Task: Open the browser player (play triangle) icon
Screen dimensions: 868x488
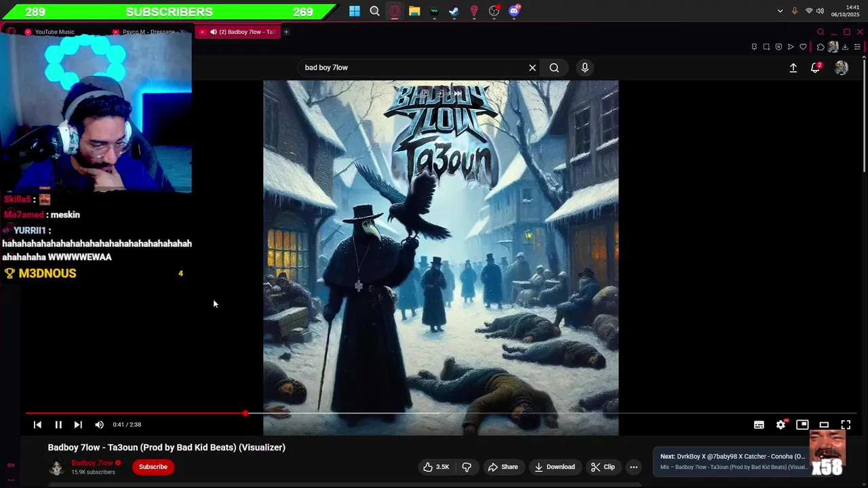Action: [x=791, y=47]
